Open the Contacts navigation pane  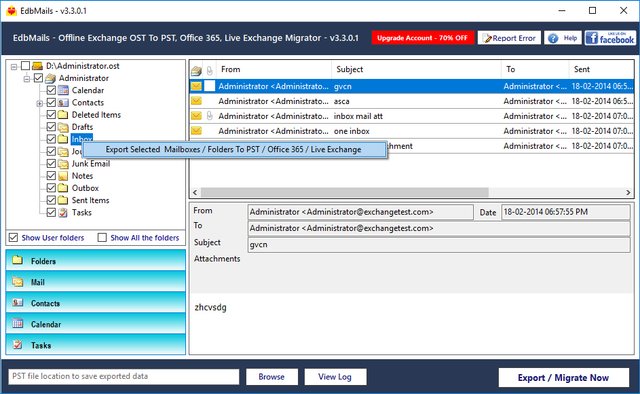point(96,303)
